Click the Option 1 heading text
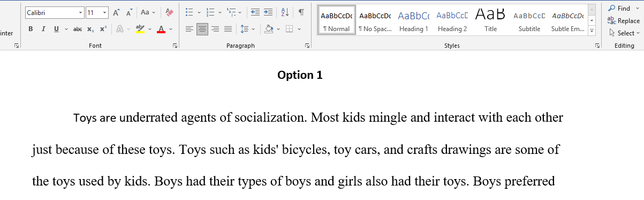The width and height of the screenshot is (644, 200). point(300,75)
